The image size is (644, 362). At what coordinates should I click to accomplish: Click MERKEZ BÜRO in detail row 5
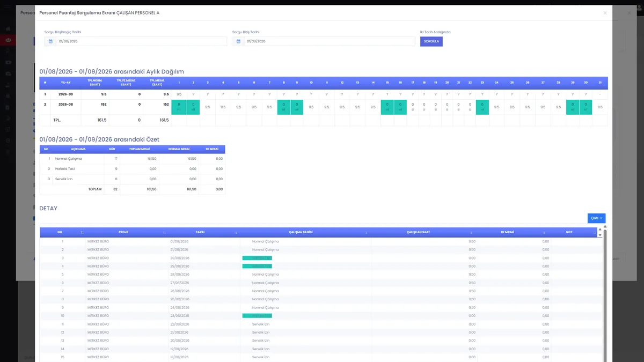coord(98,275)
